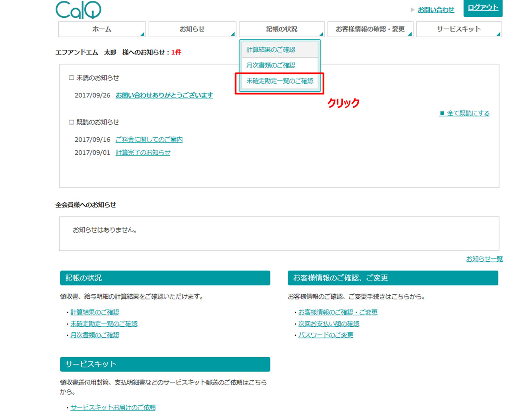Click the お客様情報のご確認、ご変更 section header
532x417 pixels.
click(393, 278)
